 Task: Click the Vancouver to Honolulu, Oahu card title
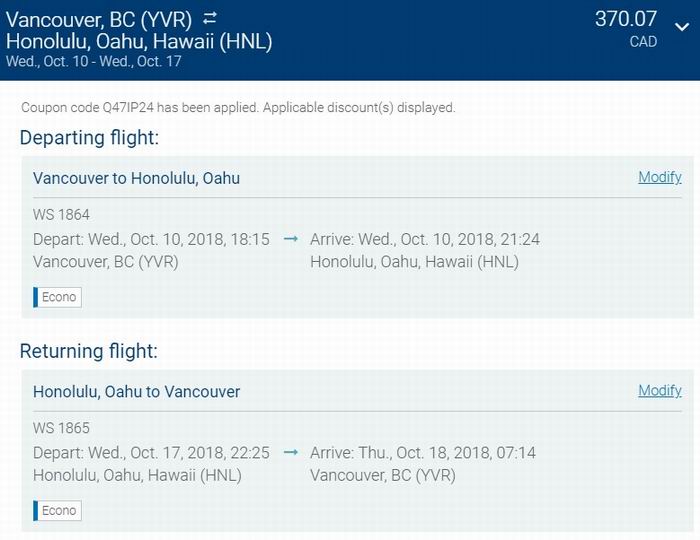pos(136,179)
